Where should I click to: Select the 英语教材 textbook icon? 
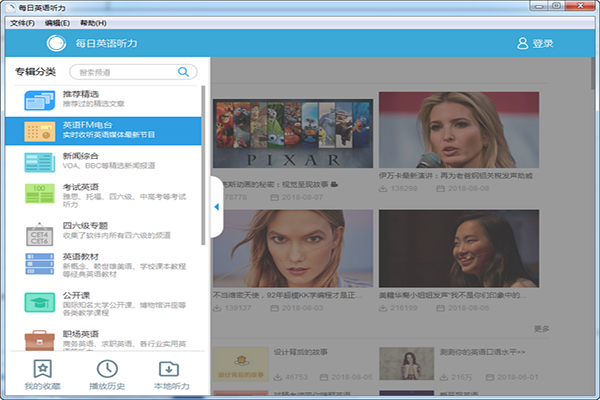point(38,265)
